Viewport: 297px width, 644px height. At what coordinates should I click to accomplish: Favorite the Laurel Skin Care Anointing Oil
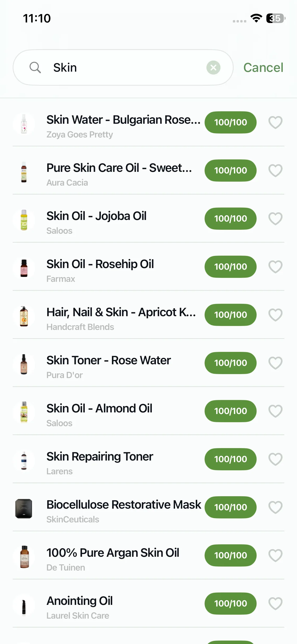pos(275,604)
